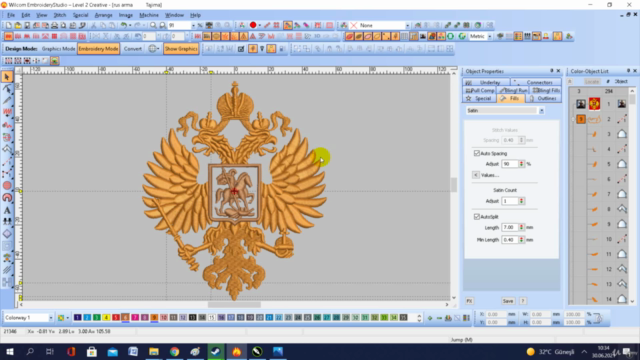Open the Metric units dropdown
Image resolution: width=640 pixels, height=360 pixels.
pyautogui.click(x=489, y=36)
